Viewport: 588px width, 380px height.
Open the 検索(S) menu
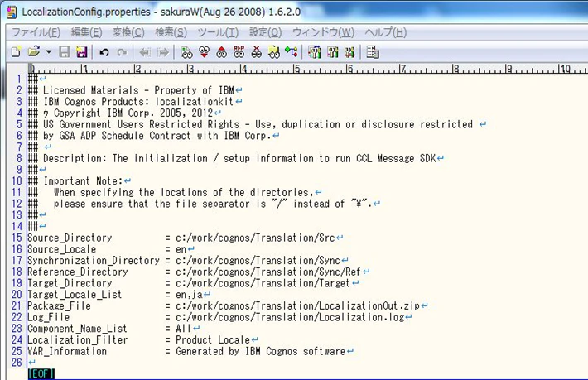pos(171,32)
